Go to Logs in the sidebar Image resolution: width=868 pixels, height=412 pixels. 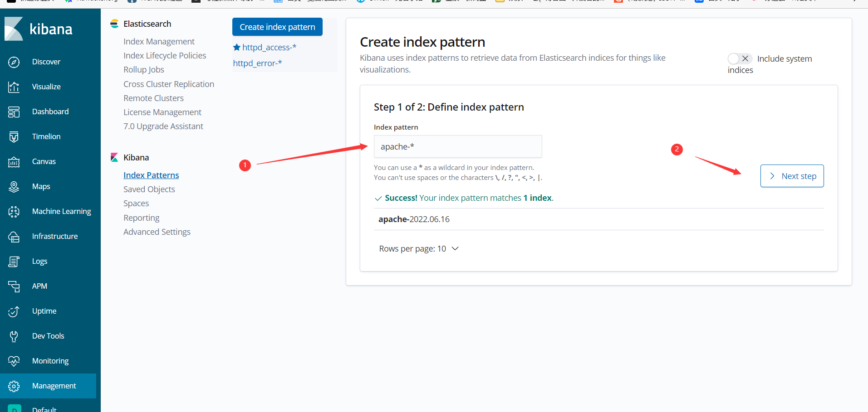point(40,261)
